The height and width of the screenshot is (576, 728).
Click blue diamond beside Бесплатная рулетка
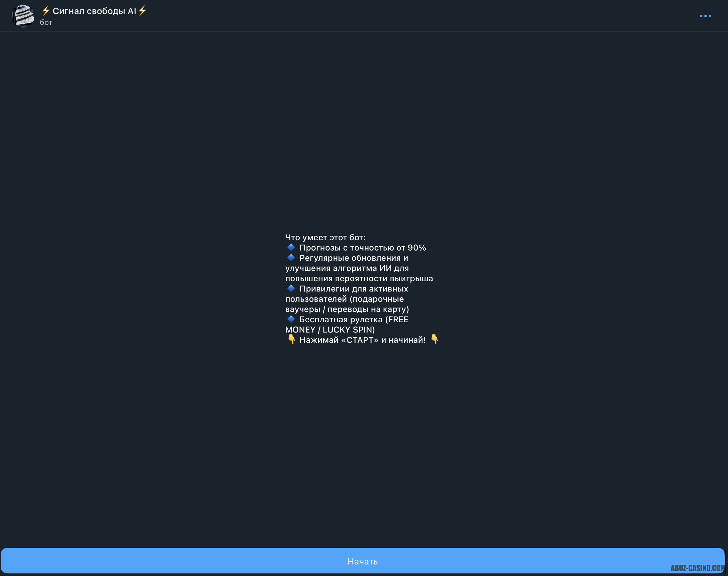tap(291, 319)
